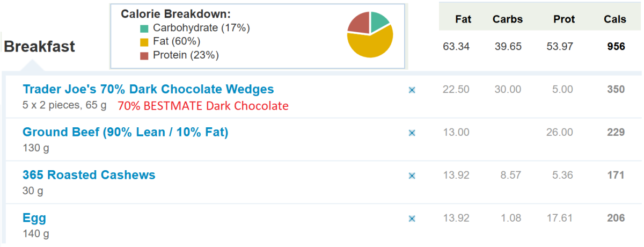Remove Trader Joe's Dark Chocolate Wedges entry
644x247 pixels.
[412, 90]
